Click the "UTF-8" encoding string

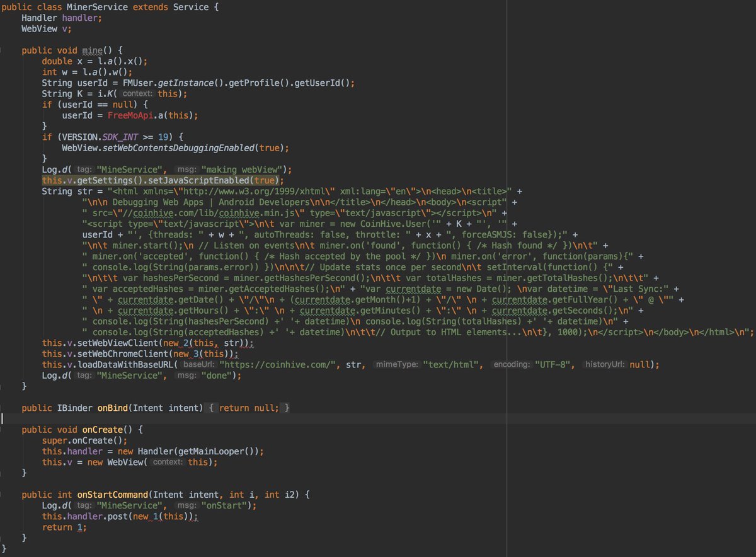[x=553, y=365]
